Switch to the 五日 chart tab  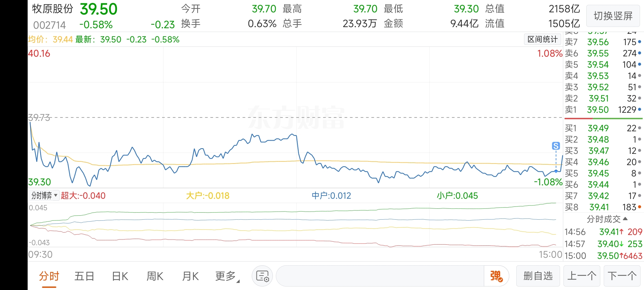click(x=84, y=276)
